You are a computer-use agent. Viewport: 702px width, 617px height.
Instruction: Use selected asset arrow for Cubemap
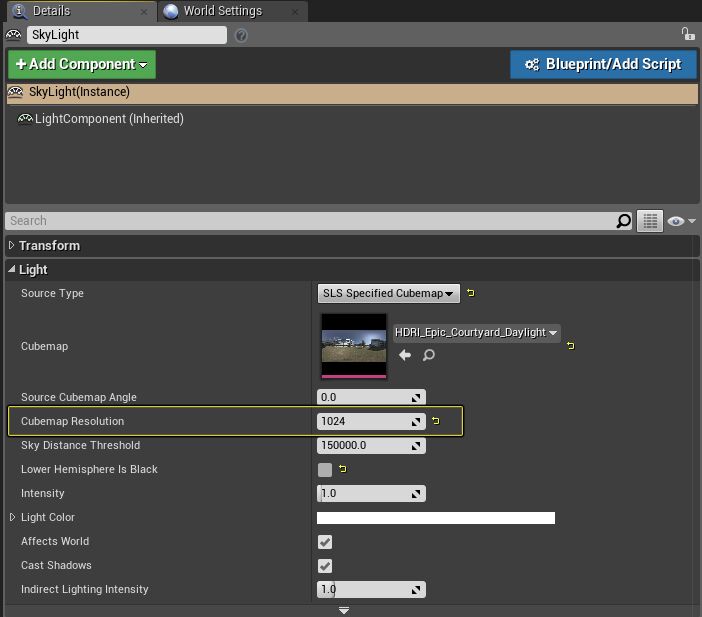[405, 355]
